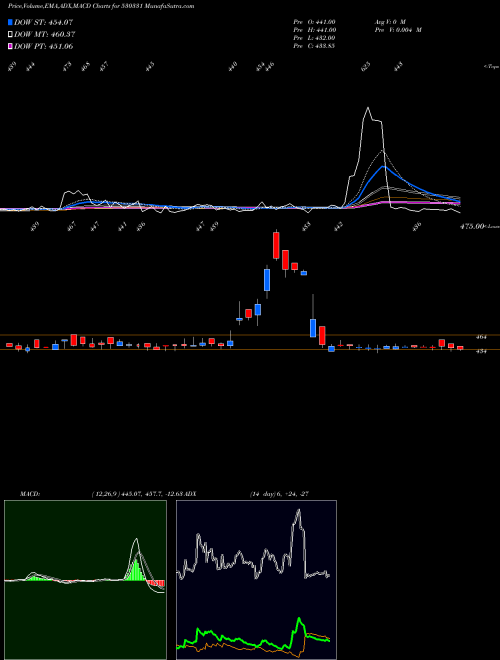Click the 'Avg V: 0 M' value

click(x=390, y=22)
